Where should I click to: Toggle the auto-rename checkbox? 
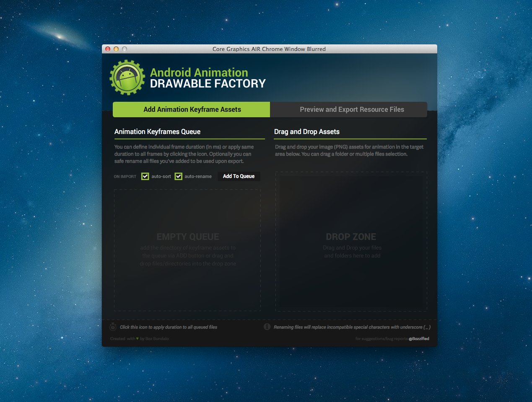pos(179,176)
